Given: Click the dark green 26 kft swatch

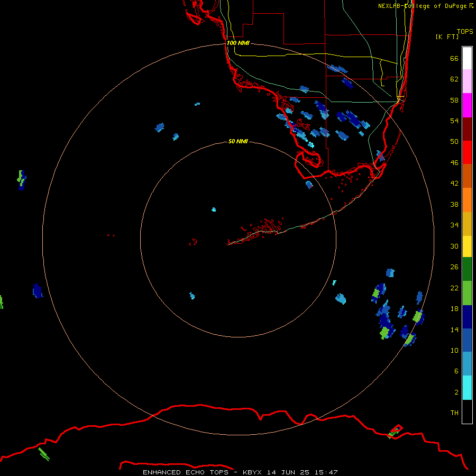Looking at the screenshot, I should click(x=467, y=269).
